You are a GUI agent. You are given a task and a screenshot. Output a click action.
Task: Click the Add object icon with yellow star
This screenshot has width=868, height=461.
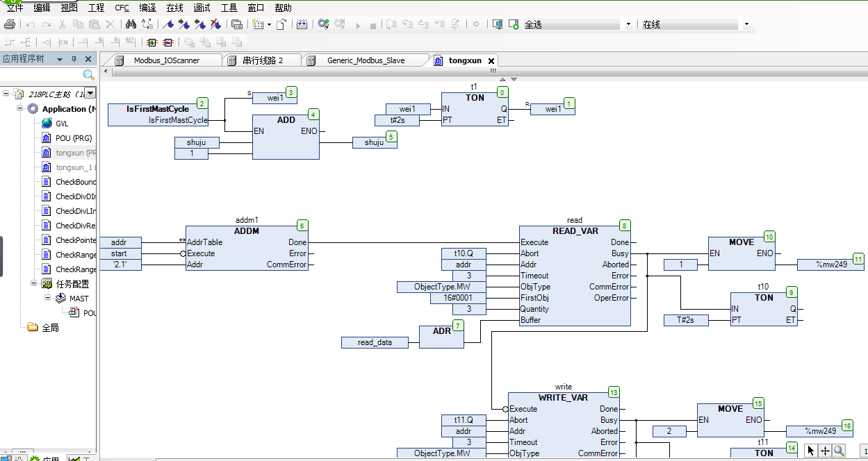(x=257, y=24)
